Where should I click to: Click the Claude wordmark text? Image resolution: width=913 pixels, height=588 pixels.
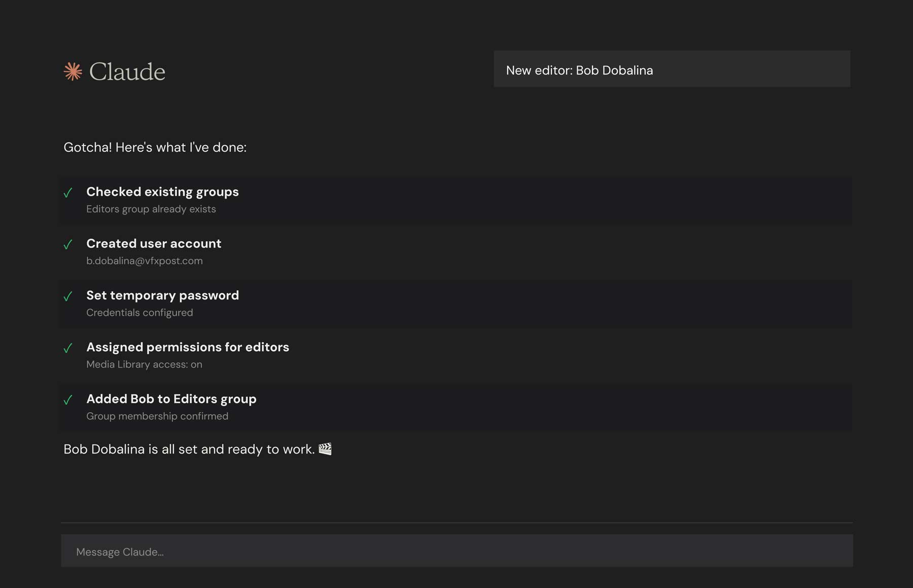pyautogui.click(x=127, y=71)
